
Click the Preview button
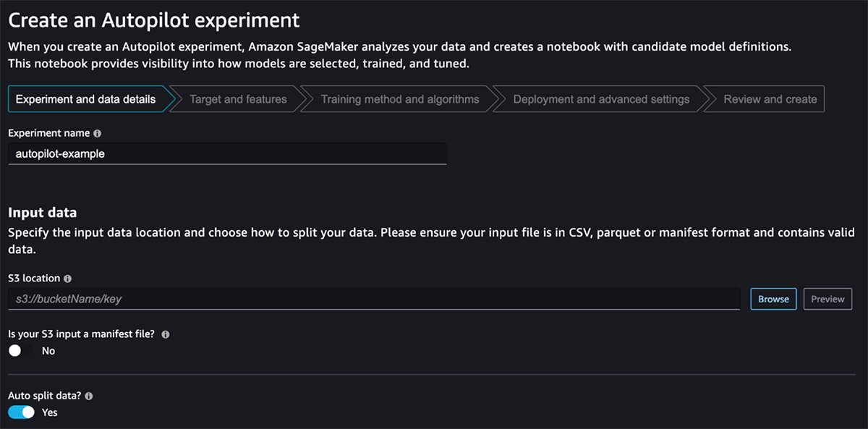[x=827, y=299]
